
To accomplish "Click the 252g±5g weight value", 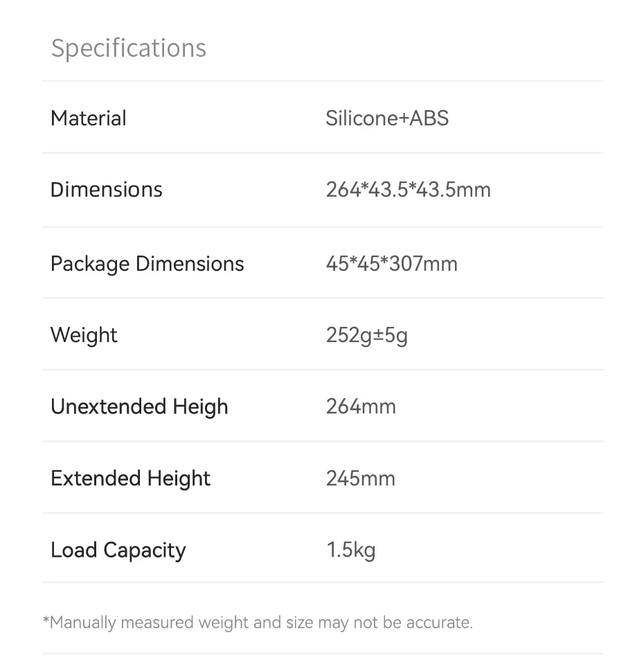I will tap(367, 335).
